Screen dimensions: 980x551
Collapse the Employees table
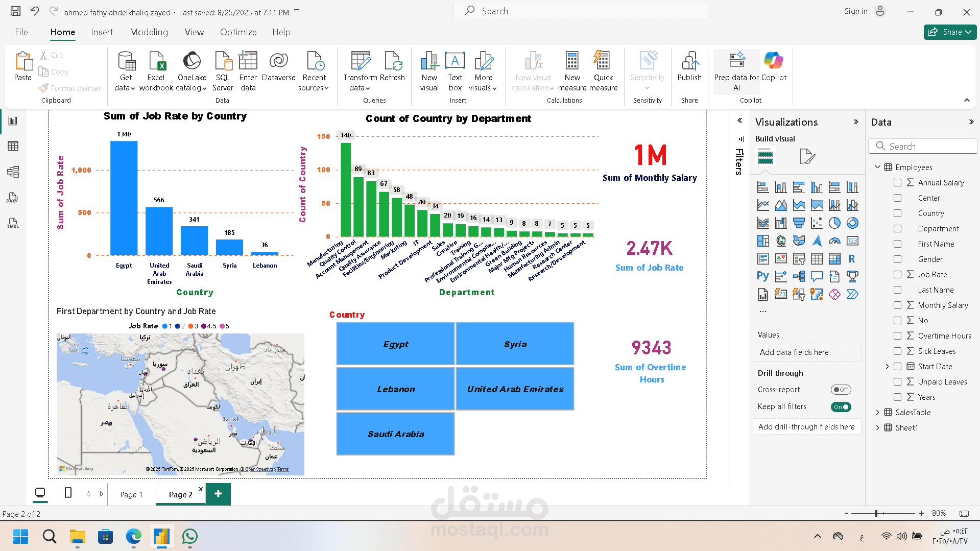877,167
